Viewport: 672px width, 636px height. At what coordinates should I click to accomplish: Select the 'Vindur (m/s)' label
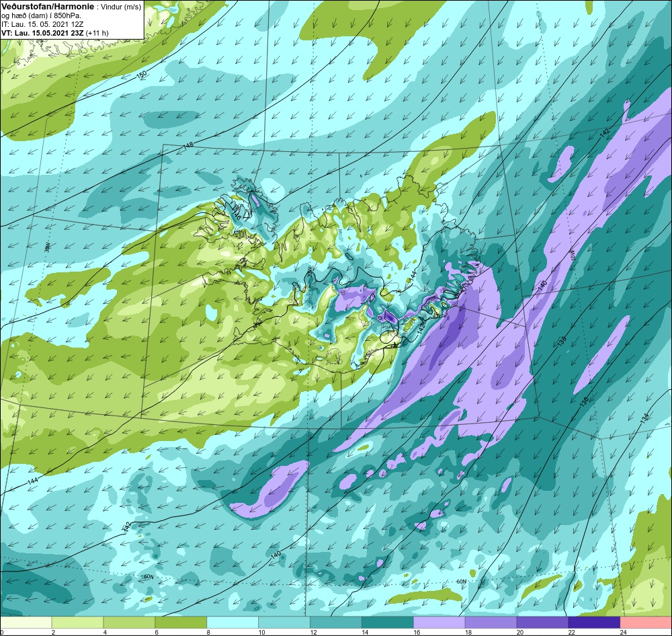pos(120,7)
